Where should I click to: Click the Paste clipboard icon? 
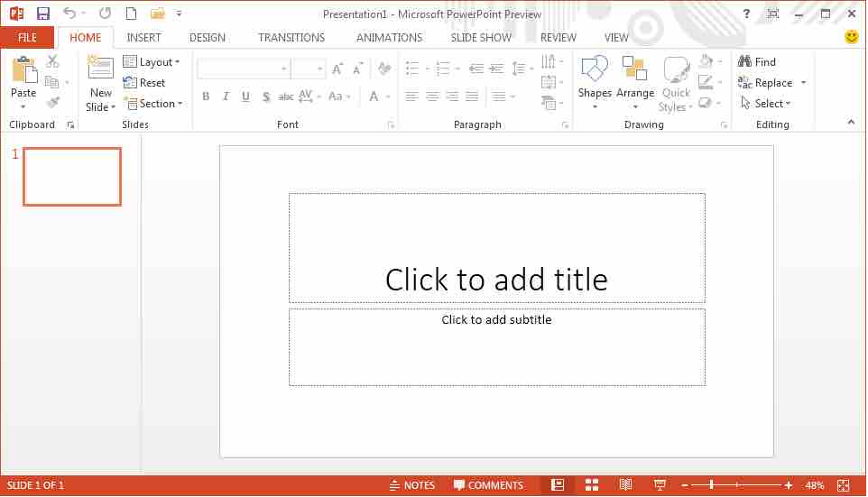click(23, 70)
